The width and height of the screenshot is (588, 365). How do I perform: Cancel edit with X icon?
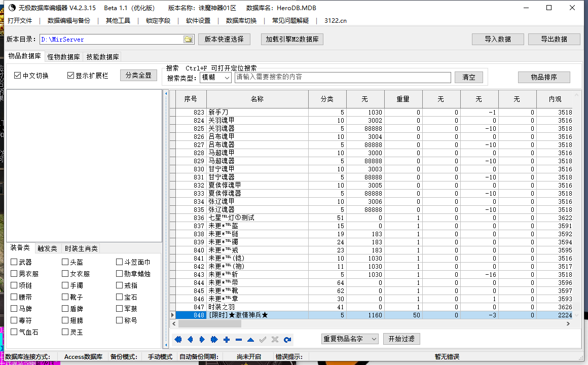point(275,340)
